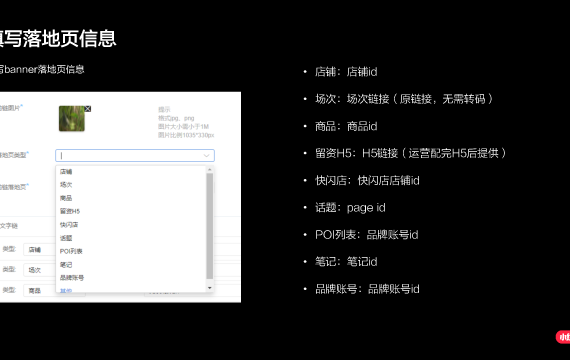This screenshot has height=360, width=570.
Task: Click the dropdown list scrollbar thumb
Action: point(209,226)
